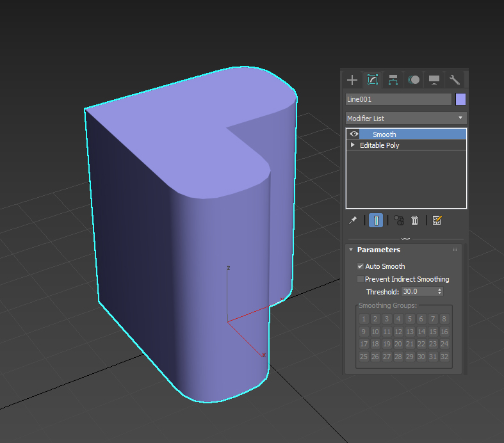Open Configure Modifier Sets icon
504x443 pixels.
coord(437,220)
